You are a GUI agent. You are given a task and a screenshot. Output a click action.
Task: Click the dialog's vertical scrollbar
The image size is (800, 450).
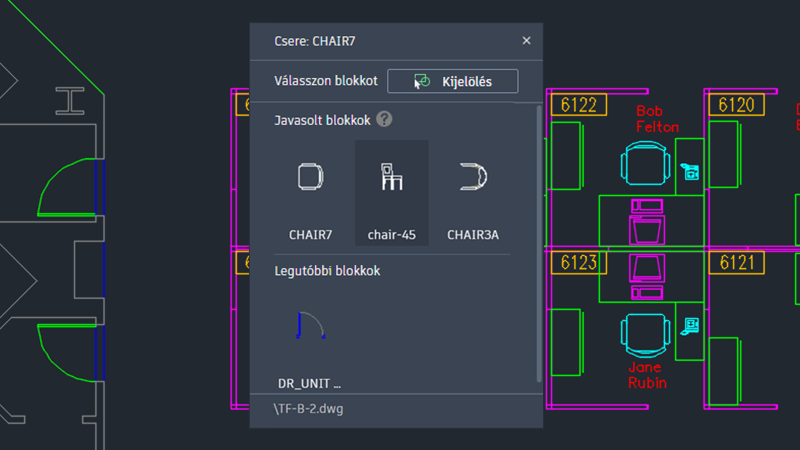pos(540,240)
